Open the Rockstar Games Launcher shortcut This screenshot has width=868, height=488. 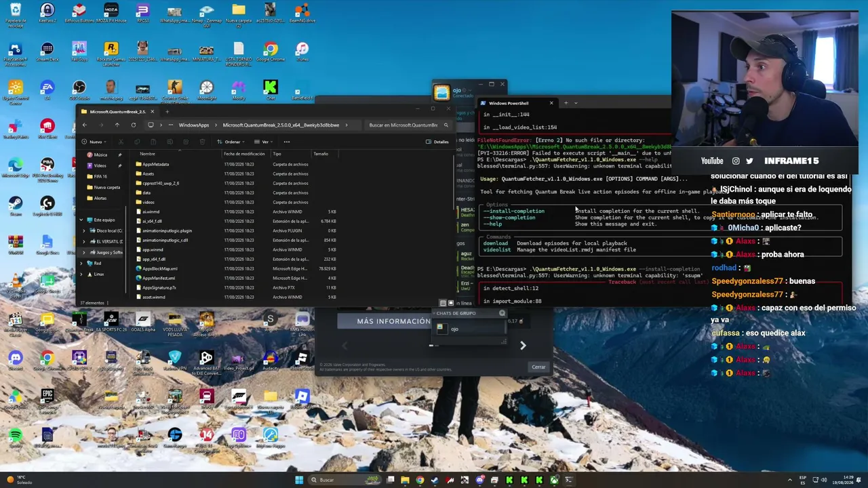pos(111,52)
